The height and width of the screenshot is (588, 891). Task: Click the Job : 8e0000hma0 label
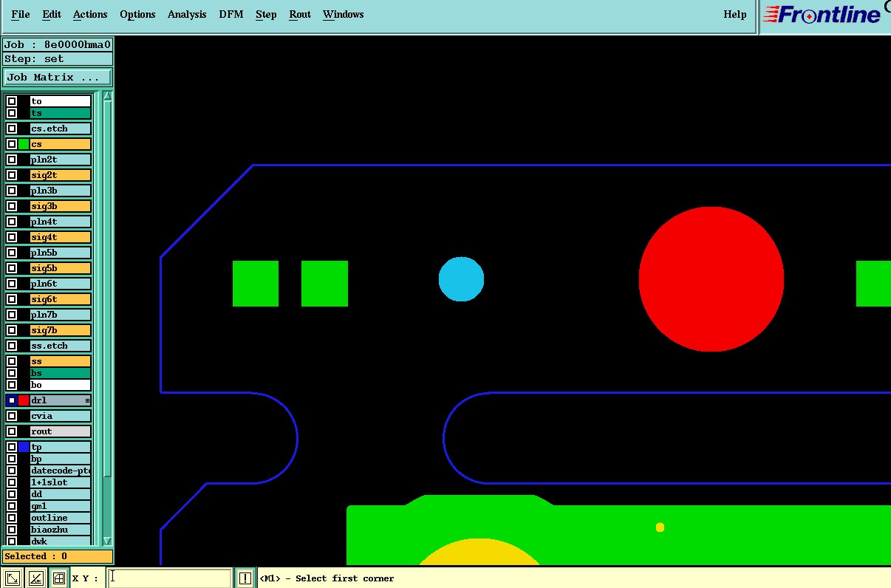pos(58,44)
